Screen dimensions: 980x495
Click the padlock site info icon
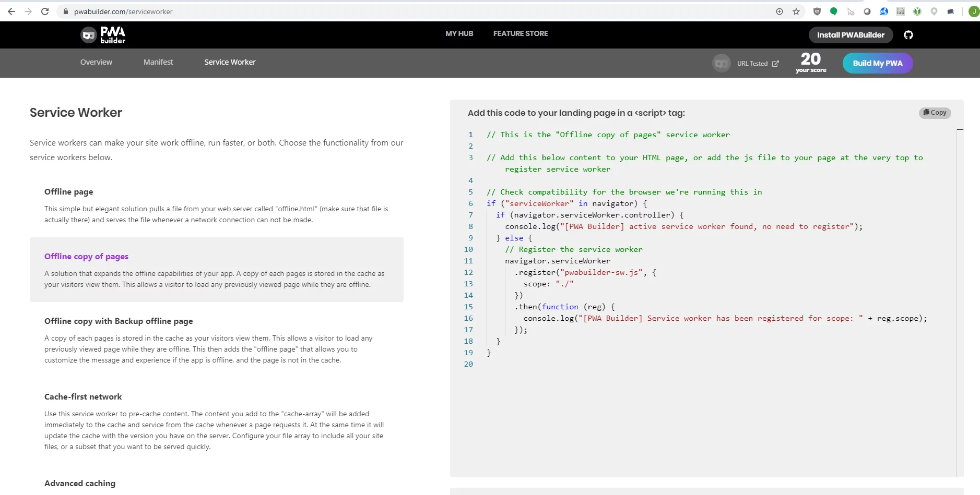[66, 11]
